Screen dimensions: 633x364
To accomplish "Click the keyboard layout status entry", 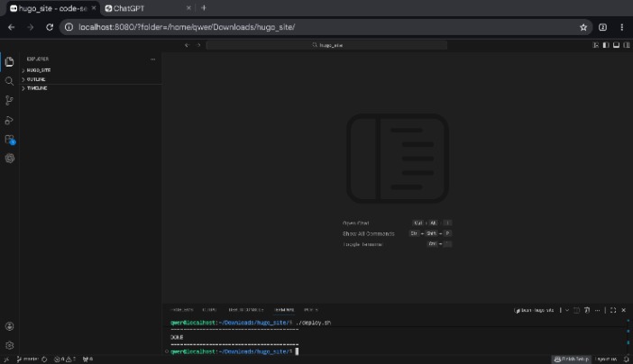I will tap(606, 359).
